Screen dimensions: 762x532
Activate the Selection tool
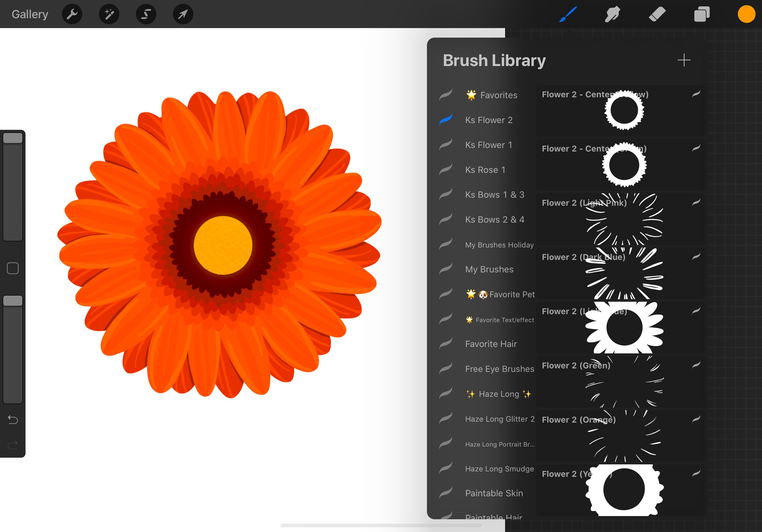click(x=146, y=14)
